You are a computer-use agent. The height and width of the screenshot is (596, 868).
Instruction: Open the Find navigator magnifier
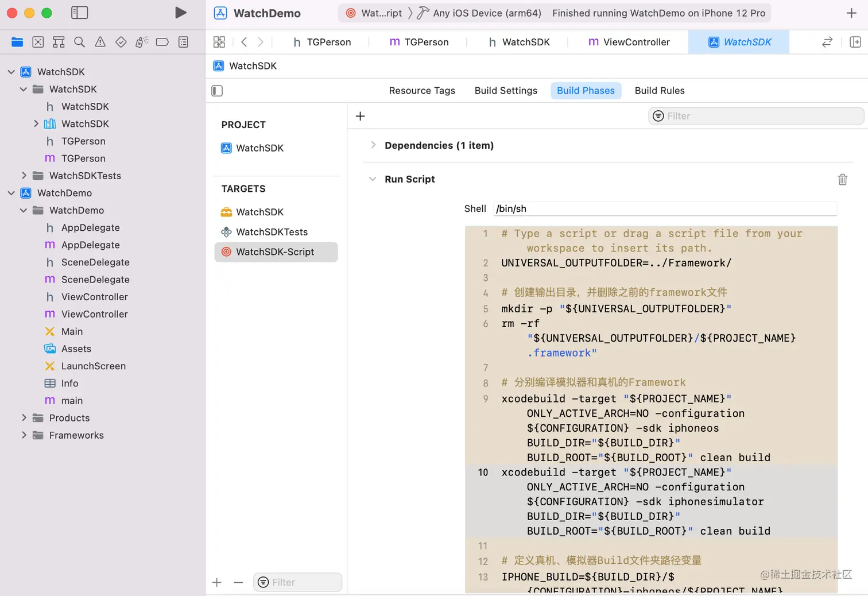pos(79,42)
